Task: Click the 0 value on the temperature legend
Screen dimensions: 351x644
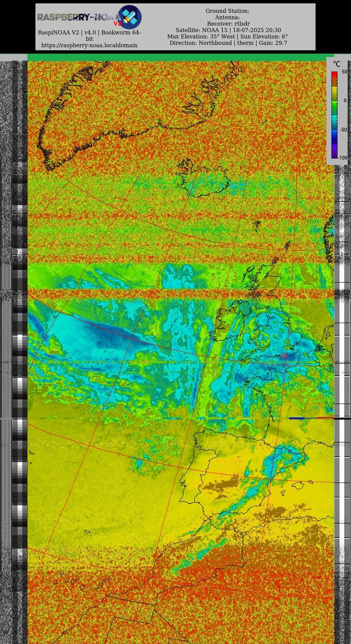Action: pos(345,101)
